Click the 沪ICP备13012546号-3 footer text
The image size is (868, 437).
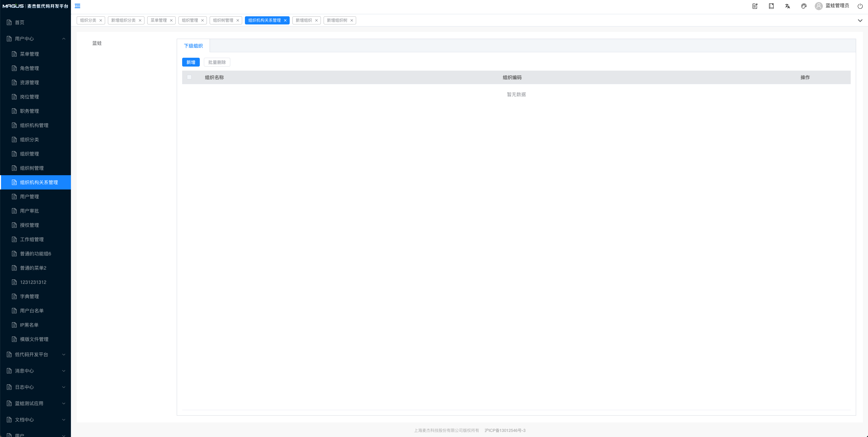(505, 431)
